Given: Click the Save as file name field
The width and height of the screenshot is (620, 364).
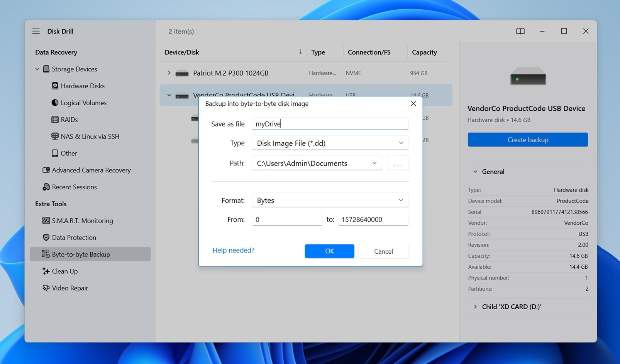Looking at the screenshot, I should 330,124.
